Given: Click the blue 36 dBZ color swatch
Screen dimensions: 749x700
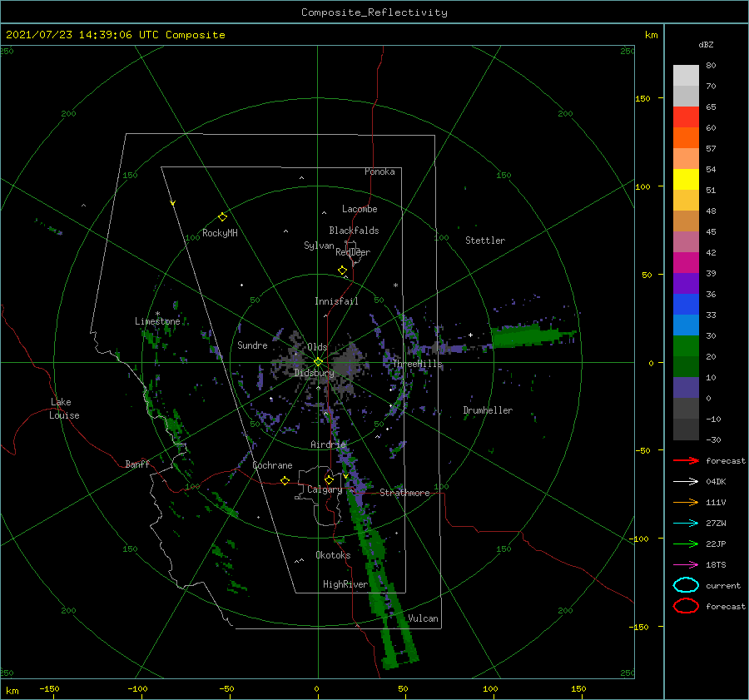Looking at the screenshot, I should (686, 304).
